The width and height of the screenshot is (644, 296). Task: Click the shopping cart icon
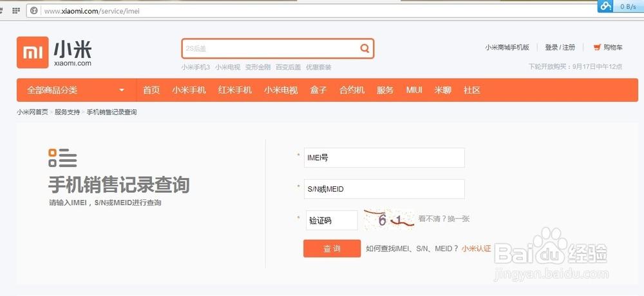click(597, 47)
